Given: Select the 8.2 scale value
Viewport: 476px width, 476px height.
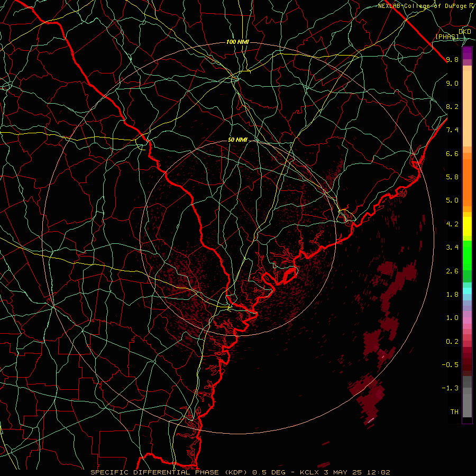Looking at the screenshot, I should click(452, 106).
